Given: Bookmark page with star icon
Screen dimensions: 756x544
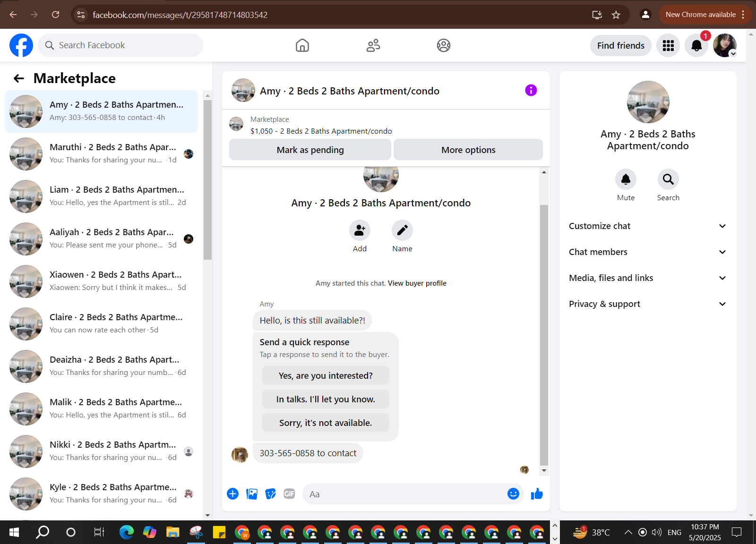Looking at the screenshot, I should click(616, 15).
